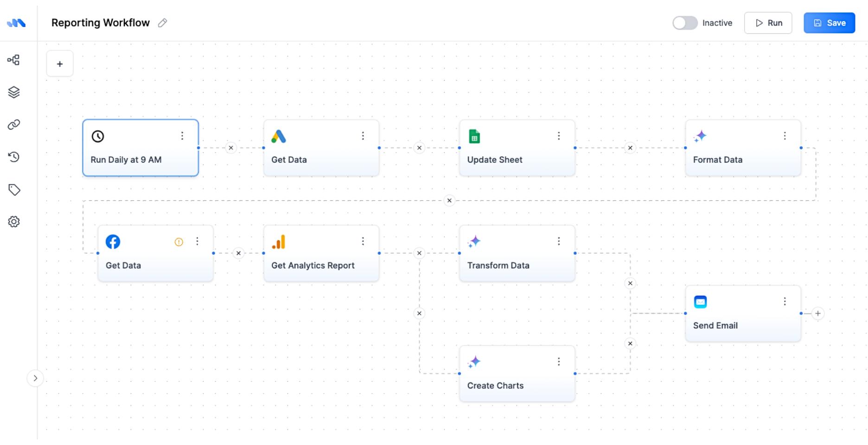868x445 pixels.
Task: Click the sparkle icon on Format Data
Action: pyautogui.click(x=700, y=136)
